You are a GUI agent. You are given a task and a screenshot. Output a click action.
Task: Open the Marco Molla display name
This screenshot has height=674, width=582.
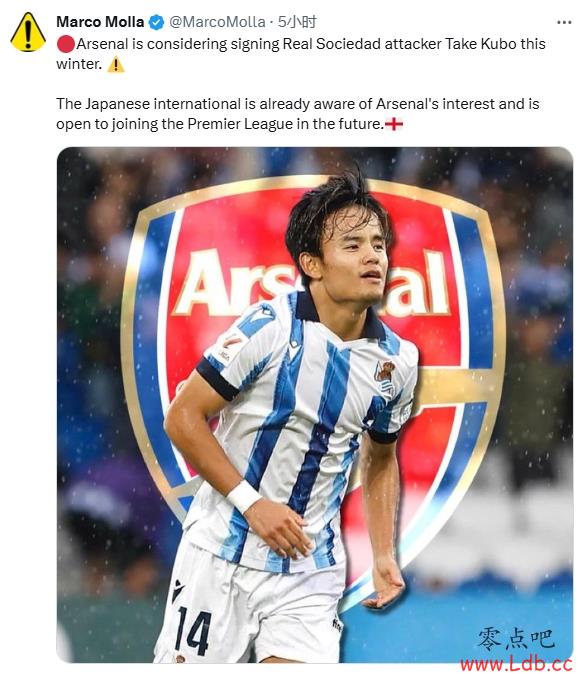tap(100, 22)
